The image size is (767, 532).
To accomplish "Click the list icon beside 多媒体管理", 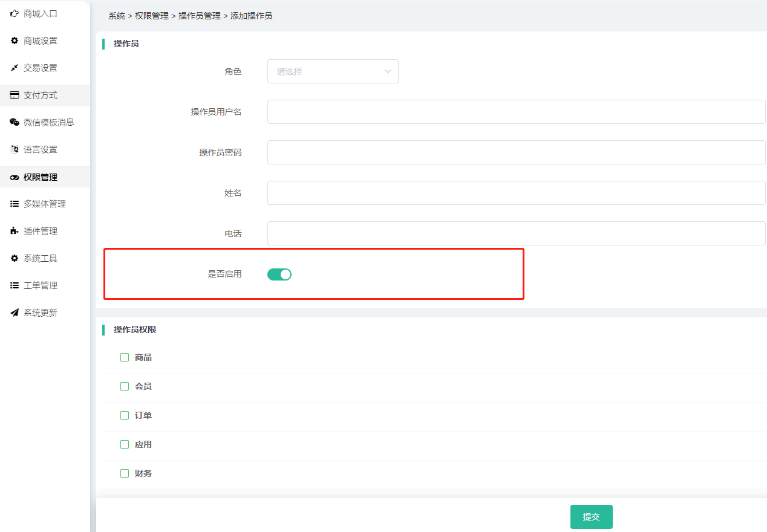I will 15,204.
